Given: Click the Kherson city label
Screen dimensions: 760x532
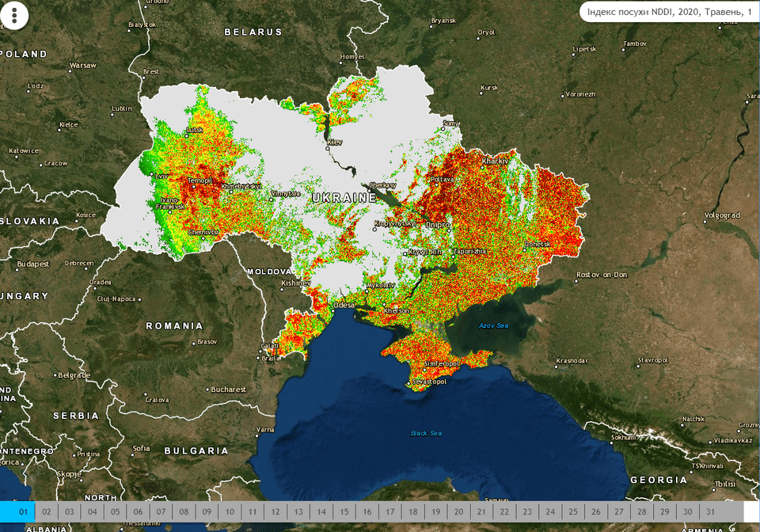Looking at the screenshot, I should 397,310.
